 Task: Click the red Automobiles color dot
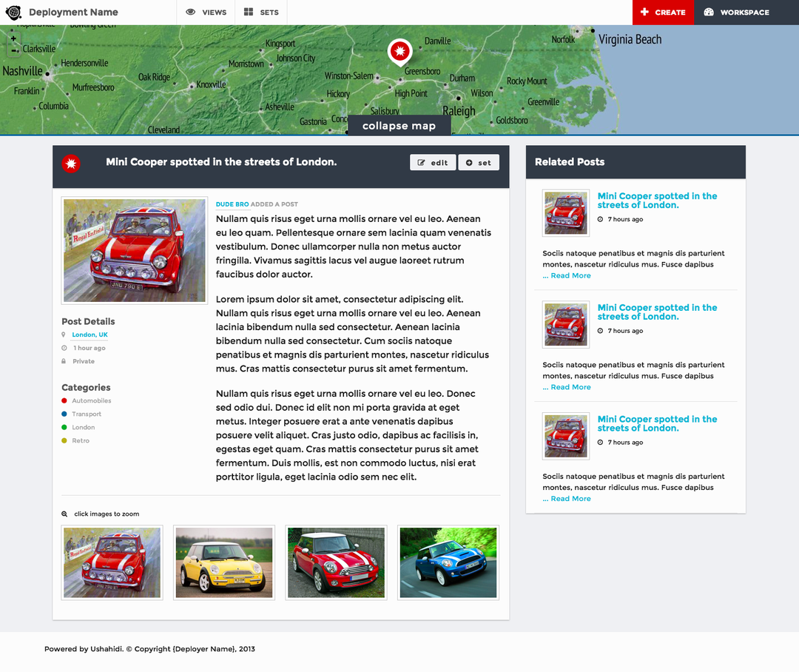click(x=64, y=400)
